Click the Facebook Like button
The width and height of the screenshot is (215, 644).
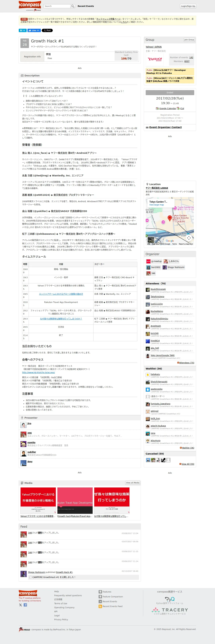coord(34,30)
